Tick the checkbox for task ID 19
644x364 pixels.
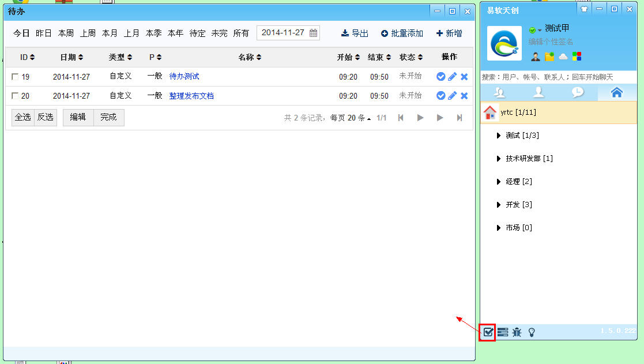15,77
